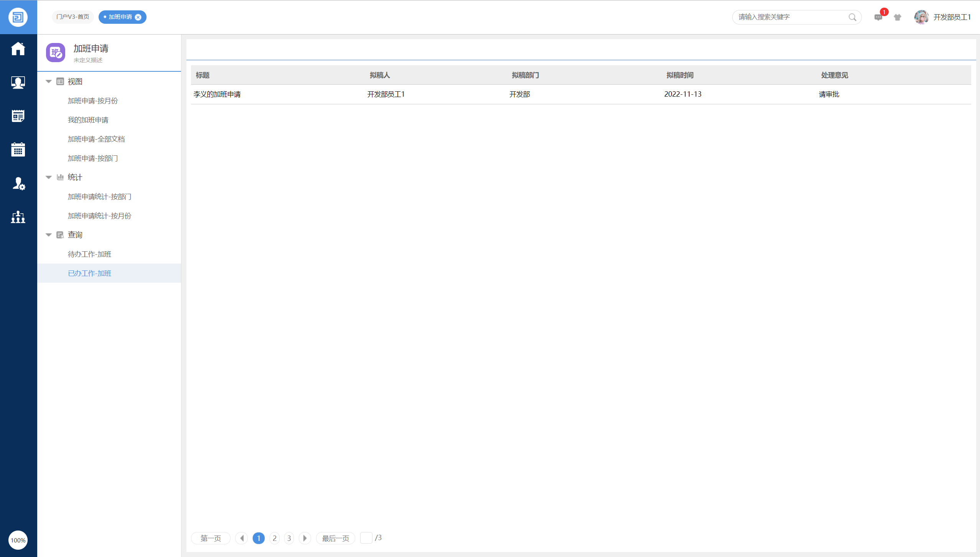Collapse the 视图 tree section
Image resolution: width=980 pixels, height=557 pixels.
49,81
